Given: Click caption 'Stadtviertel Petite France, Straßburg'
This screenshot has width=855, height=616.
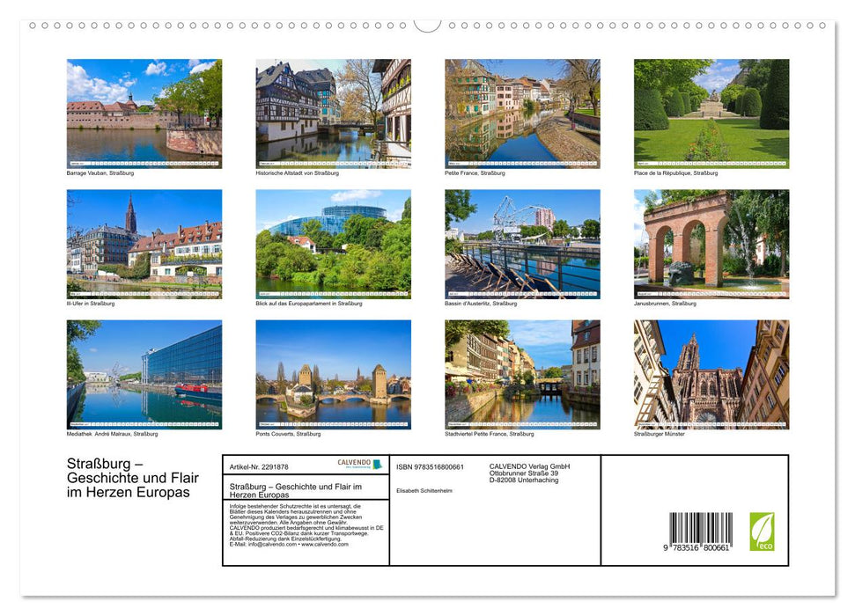Looking at the screenshot, I should tap(489, 435).
